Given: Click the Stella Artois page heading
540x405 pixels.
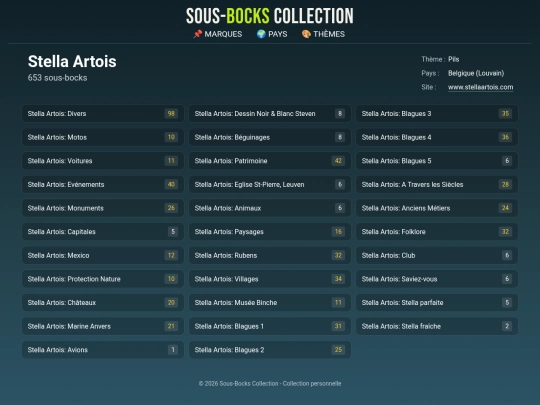Looking at the screenshot, I should pyautogui.click(x=72, y=62).
